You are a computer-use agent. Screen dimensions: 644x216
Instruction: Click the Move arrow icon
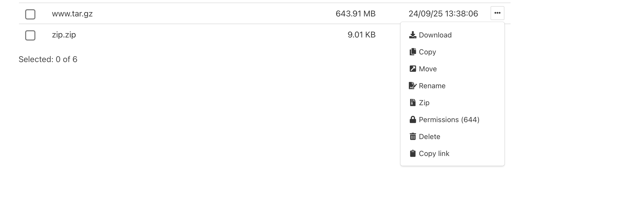point(413,69)
